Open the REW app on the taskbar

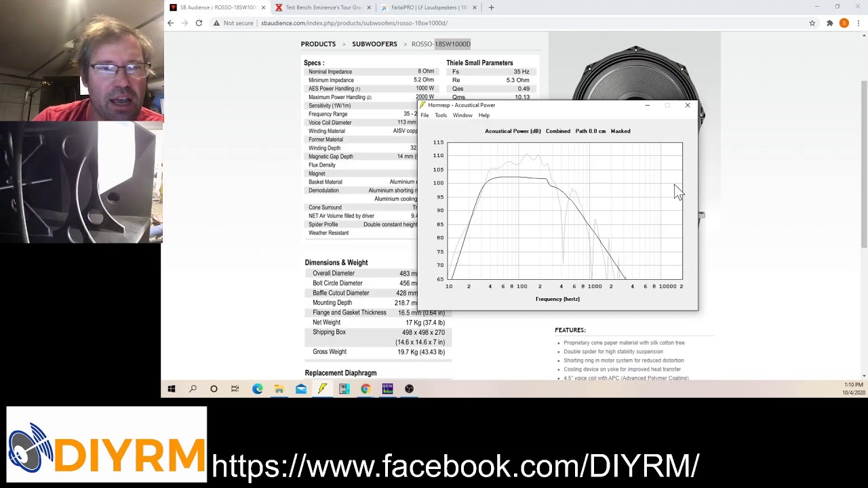[x=387, y=388]
